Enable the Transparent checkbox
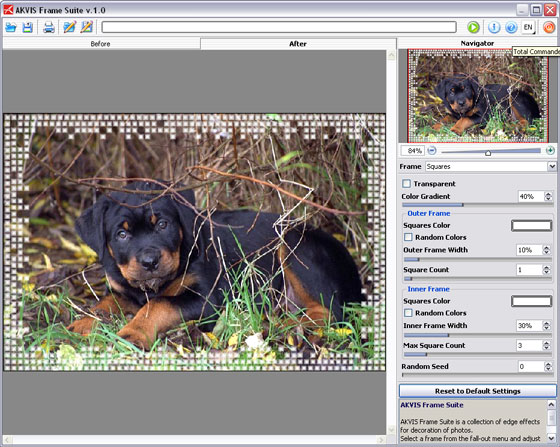 pos(406,184)
